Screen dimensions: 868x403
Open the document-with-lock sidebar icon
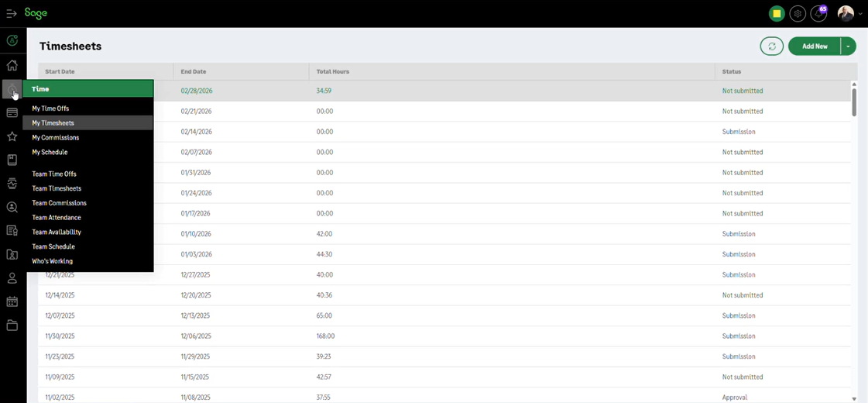[x=12, y=231]
